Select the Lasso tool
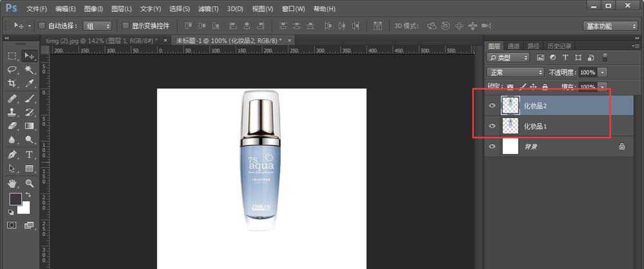Screen dimensions: 644x269 click(12, 70)
